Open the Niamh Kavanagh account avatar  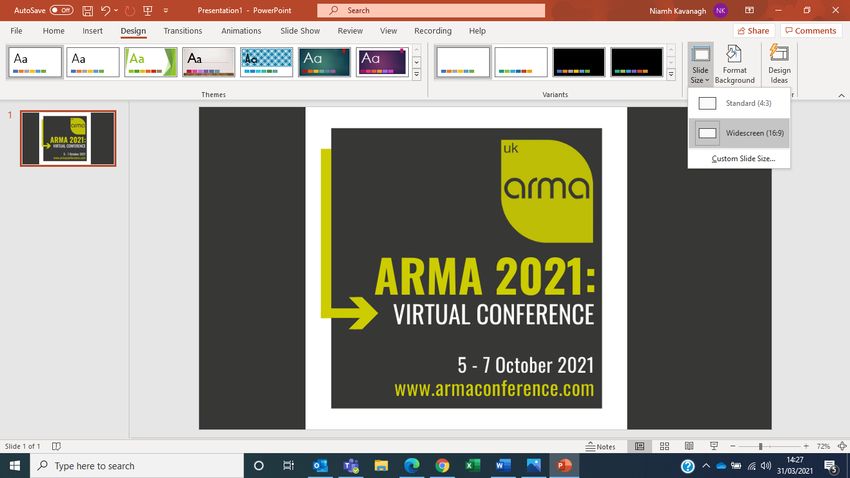pos(720,10)
